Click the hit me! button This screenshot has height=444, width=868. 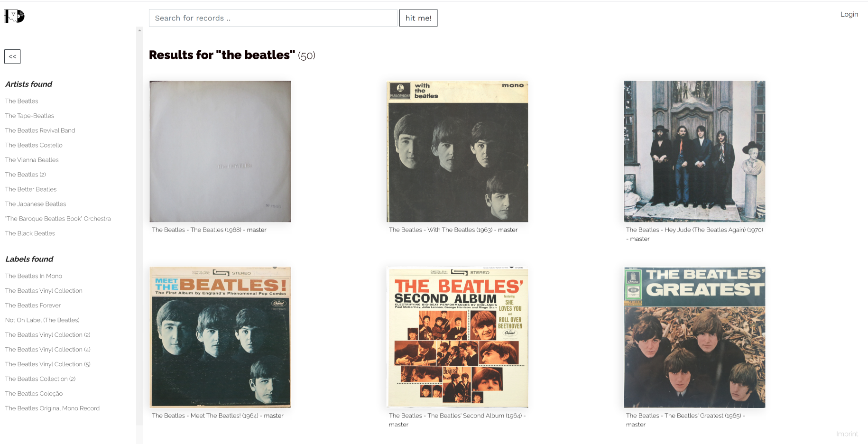[x=418, y=18]
